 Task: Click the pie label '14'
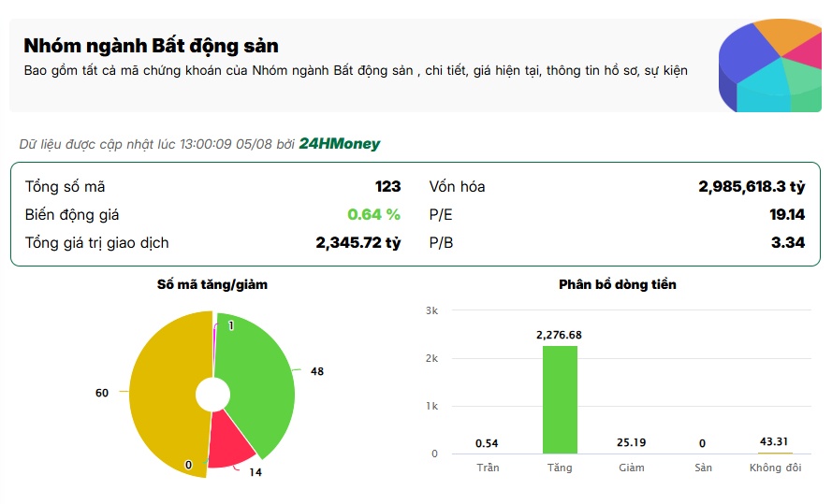point(255,472)
